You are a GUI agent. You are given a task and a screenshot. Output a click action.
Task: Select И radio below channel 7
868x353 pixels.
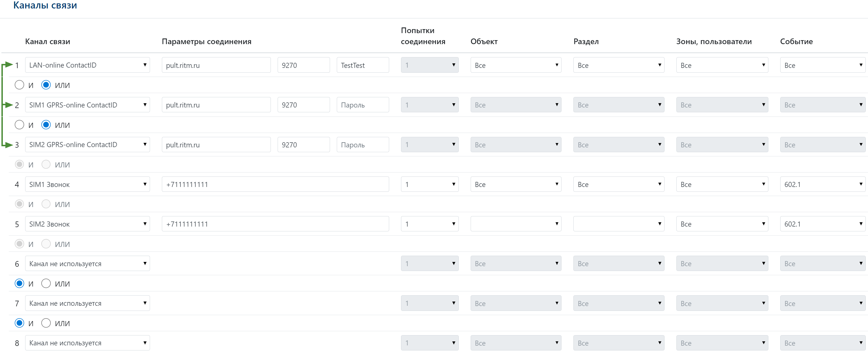(x=20, y=323)
